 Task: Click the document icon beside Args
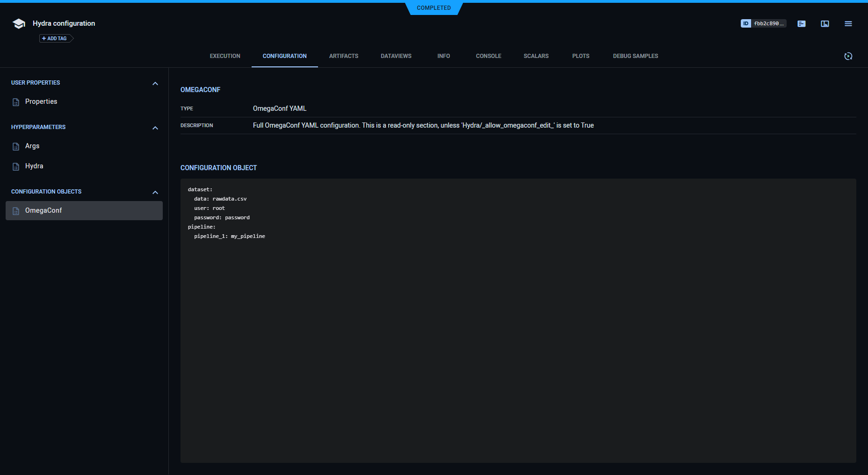pyautogui.click(x=16, y=146)
